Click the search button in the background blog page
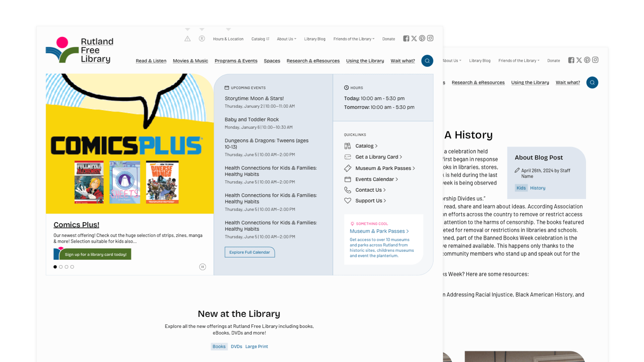The width and height of the screenshot is (644, 362). click(x=592, y=82)
